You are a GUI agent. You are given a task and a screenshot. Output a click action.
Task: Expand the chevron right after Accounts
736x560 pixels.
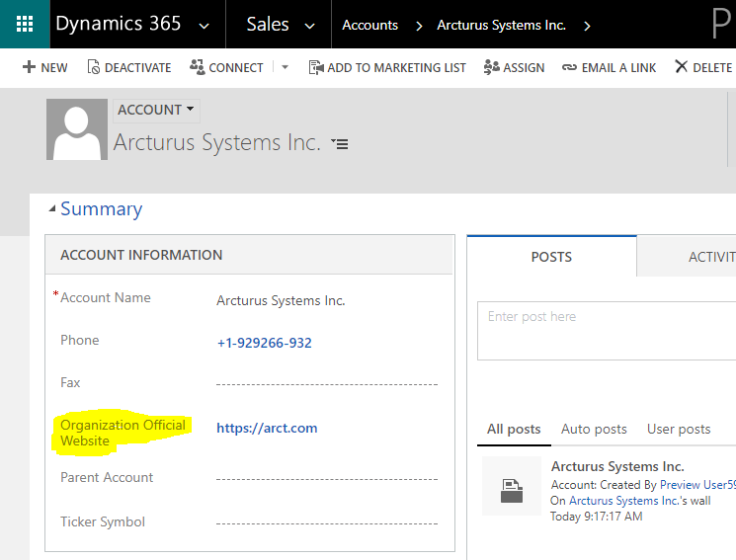coord(419,27)
